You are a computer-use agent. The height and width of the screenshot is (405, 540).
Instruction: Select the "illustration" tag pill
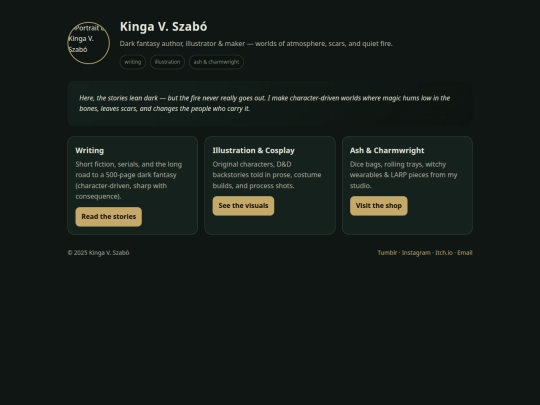[167, 62]
